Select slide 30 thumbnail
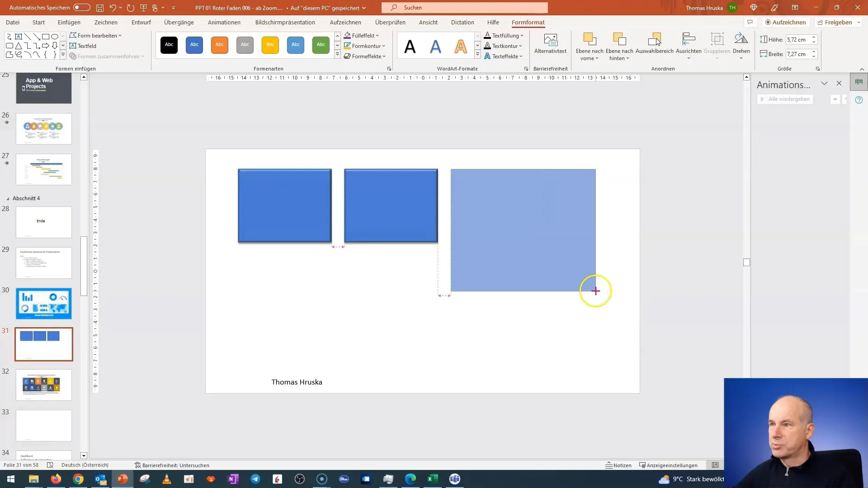 (44, 304)
